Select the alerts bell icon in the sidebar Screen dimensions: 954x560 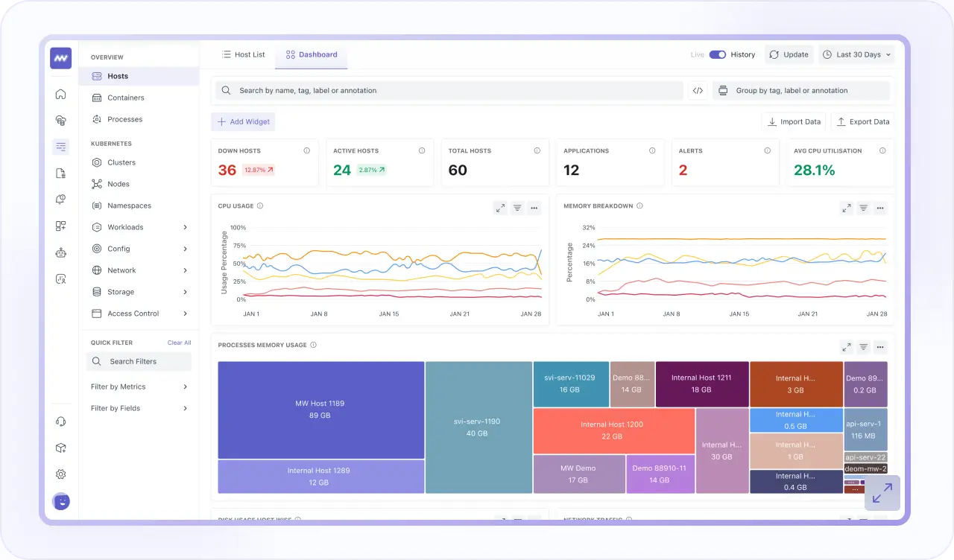coord(60,199)
